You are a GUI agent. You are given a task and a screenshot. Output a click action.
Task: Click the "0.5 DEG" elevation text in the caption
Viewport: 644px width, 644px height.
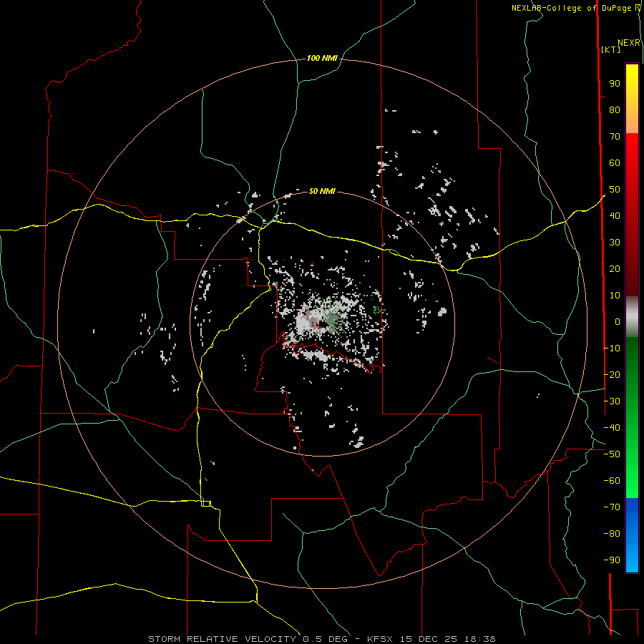click(x=326, y=639)
